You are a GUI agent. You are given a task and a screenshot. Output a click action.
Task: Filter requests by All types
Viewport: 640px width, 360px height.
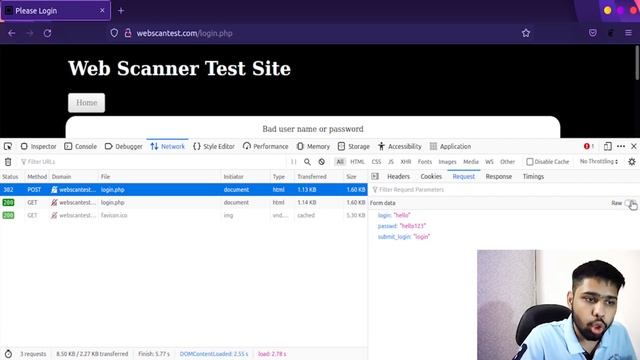(340, 162)
